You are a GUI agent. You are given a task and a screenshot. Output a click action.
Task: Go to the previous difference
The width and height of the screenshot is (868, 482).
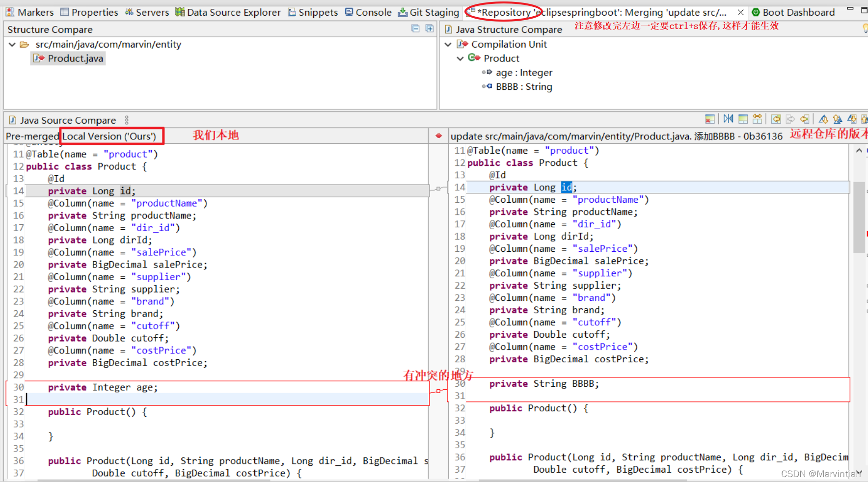pyautogui.click(x=838, y=119)
